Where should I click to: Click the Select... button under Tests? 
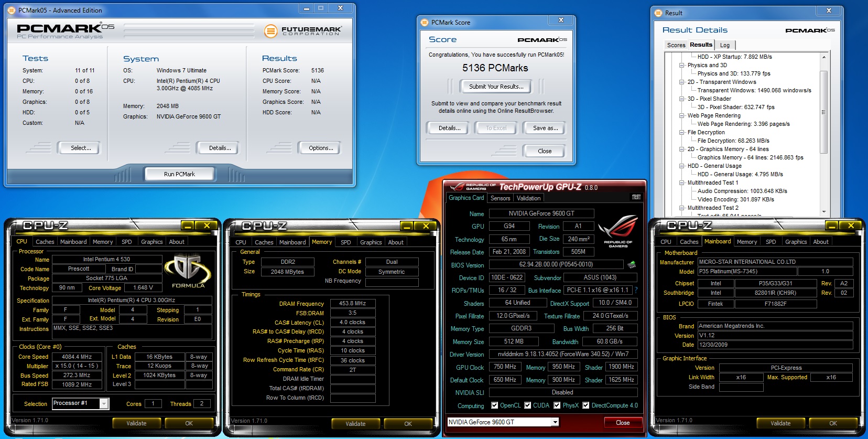tap(81, 148)
